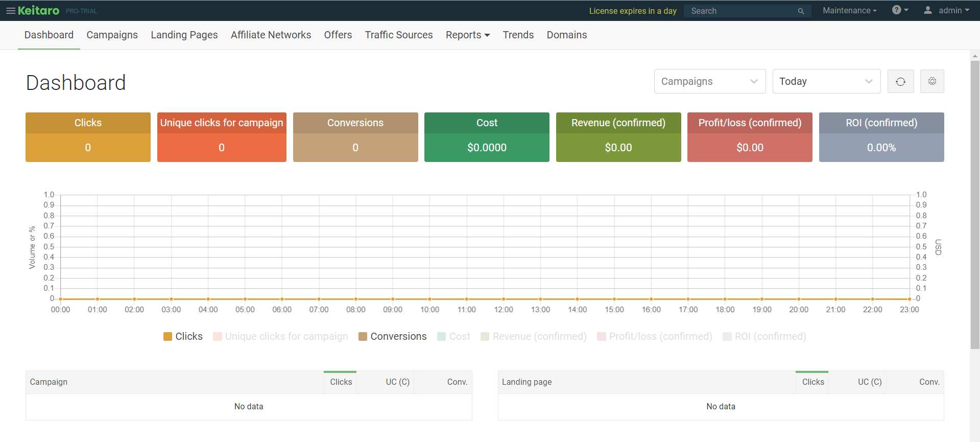Toggle Clicks series in chart legend
Image resolution: width=980 pixels, height=442 pixels.
(x=183, y=336)
